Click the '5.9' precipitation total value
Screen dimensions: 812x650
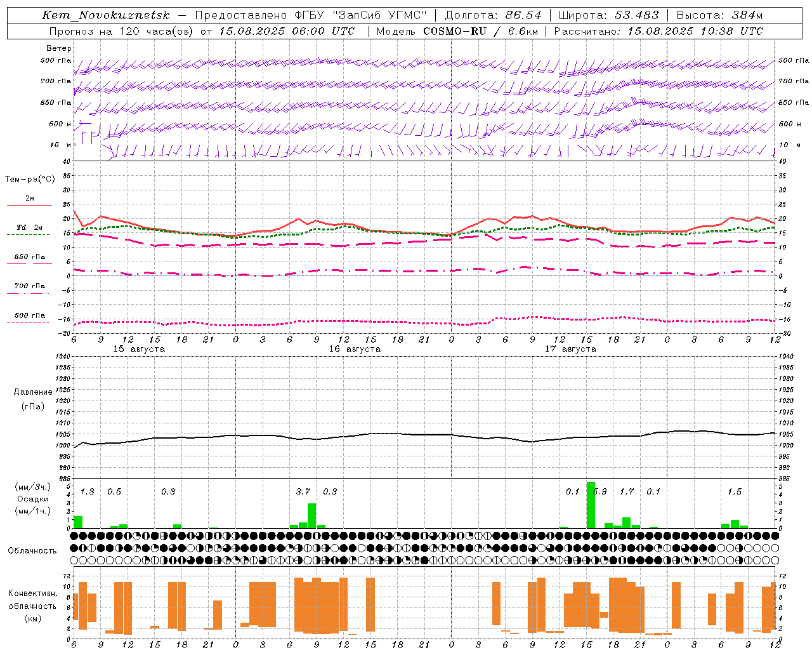pos(599,492)
